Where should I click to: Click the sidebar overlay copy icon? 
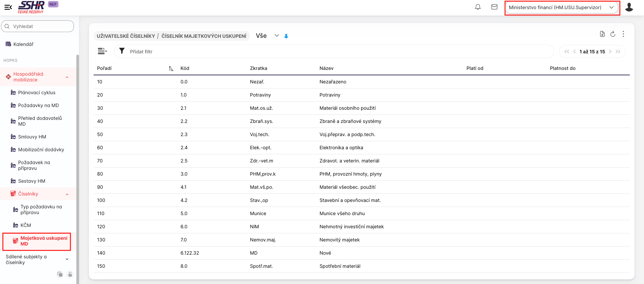60,274
